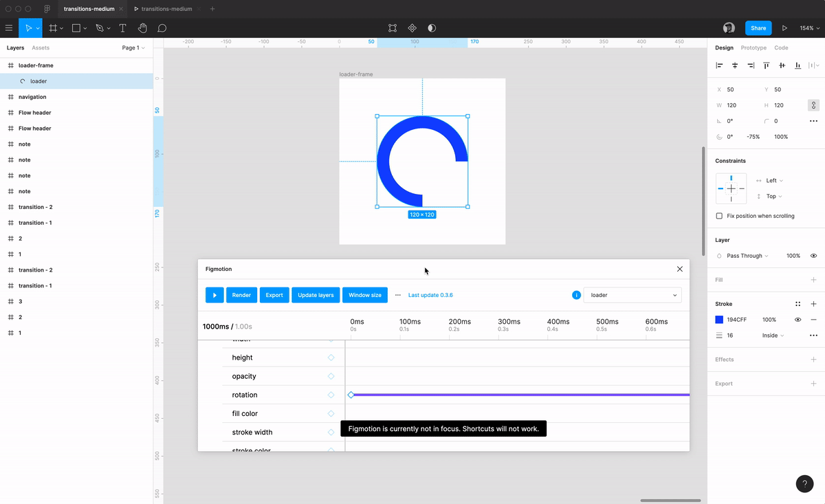Toggle rotation keyframe diamond
825x504 pixels.
click(x=331, y=395)
